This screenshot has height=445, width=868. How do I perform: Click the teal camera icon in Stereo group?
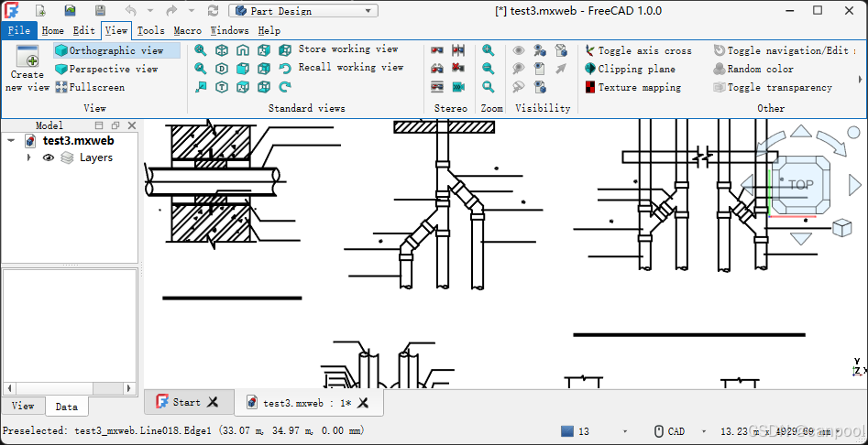pos(457,87)
